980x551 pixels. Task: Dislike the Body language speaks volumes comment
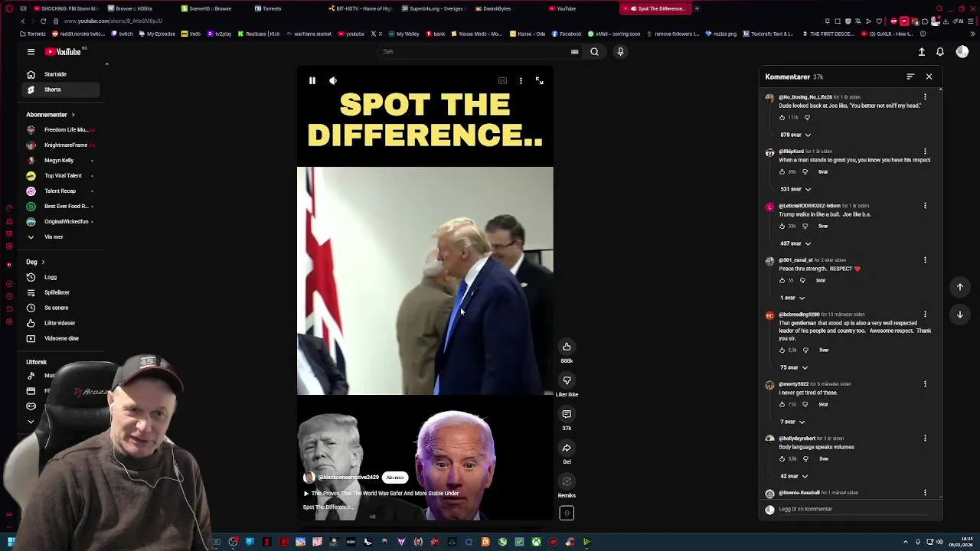coord(805,458)
